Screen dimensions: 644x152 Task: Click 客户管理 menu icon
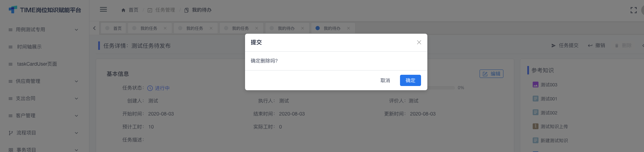(x=11, y=116)
